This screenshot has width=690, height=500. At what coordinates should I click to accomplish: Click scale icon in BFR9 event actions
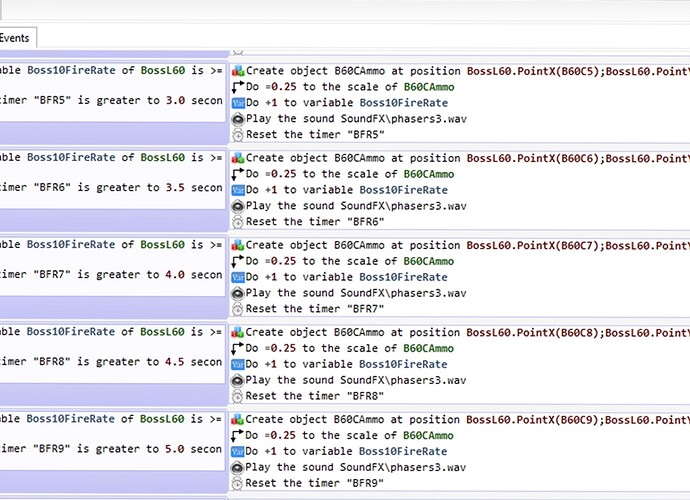(238, 435)
